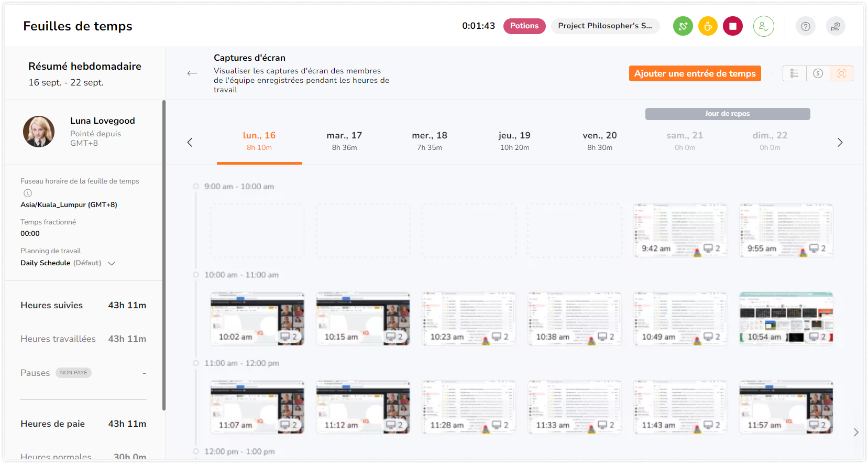Stop the timer with red stop button
The width and height of the screenshot is (868, 464).
tap(733, 26)
